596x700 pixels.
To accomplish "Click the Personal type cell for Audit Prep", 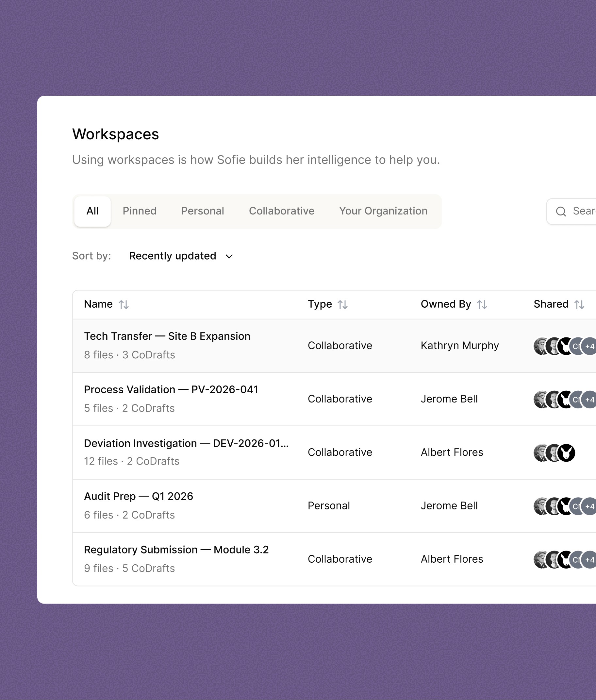I will pos(329,506).
